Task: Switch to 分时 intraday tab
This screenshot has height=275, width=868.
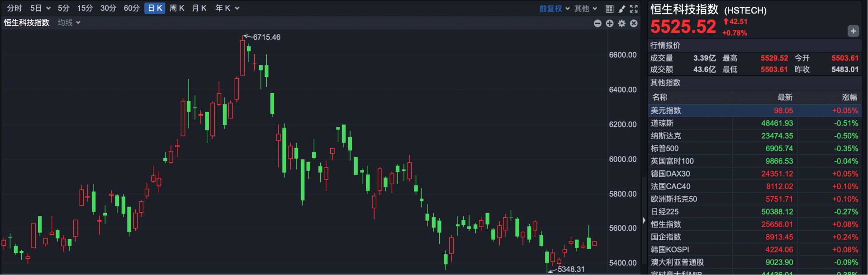Action: 14,8
